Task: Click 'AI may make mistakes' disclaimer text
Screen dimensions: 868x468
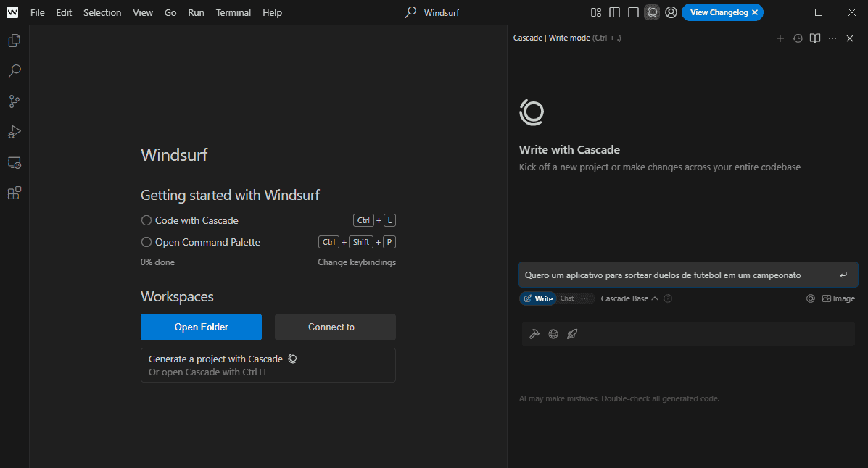Action: (619, 398)
